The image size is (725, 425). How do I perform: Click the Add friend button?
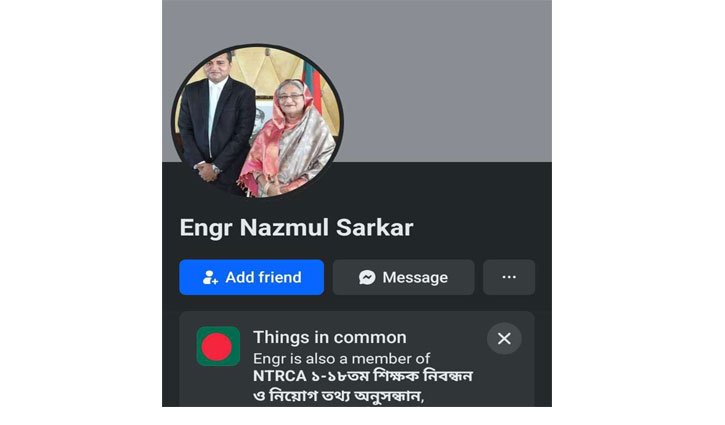(x=251, y=277)
